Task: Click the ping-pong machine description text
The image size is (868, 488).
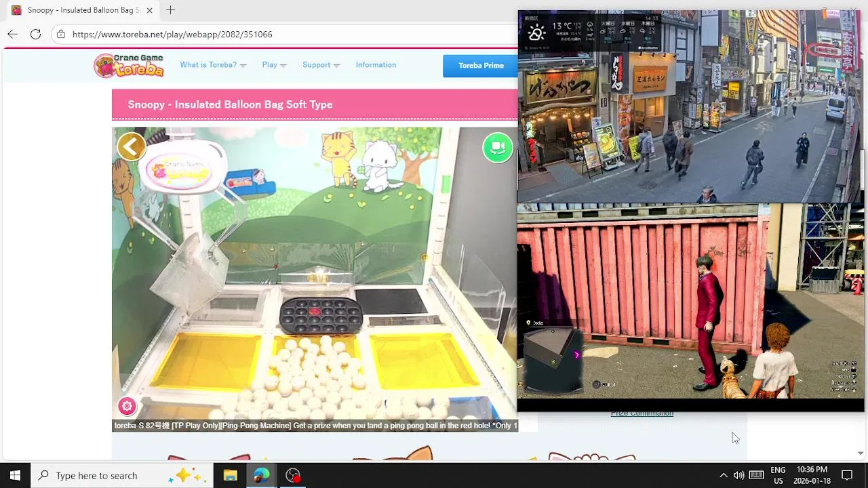Action: (x=315, y=426)
